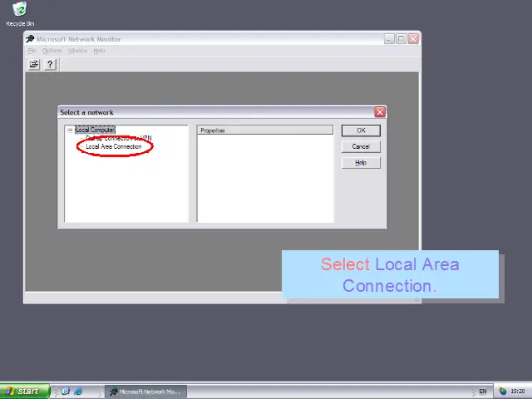Click the EN language indicator
This screenshot has height=399, width=532.
pos(483,392)
